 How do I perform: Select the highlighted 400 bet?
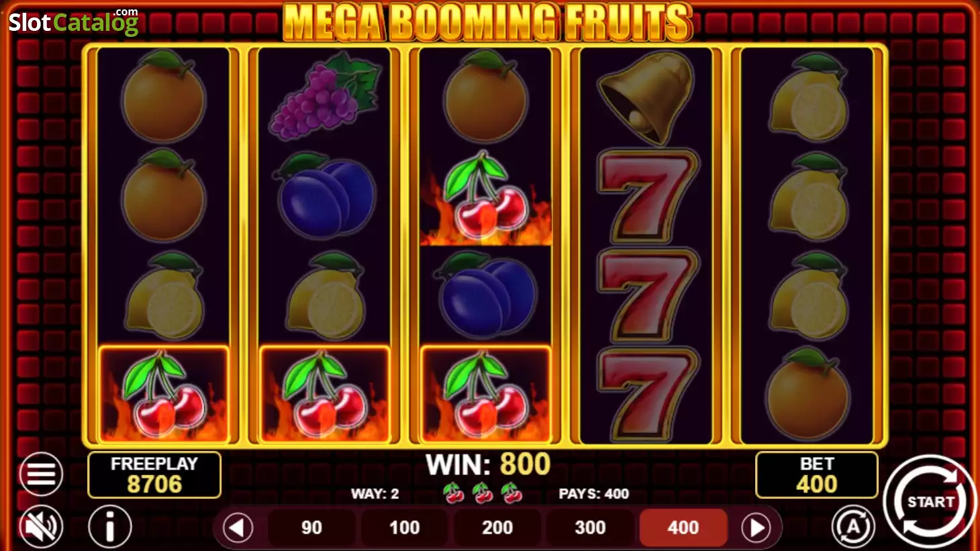point(683,528)
